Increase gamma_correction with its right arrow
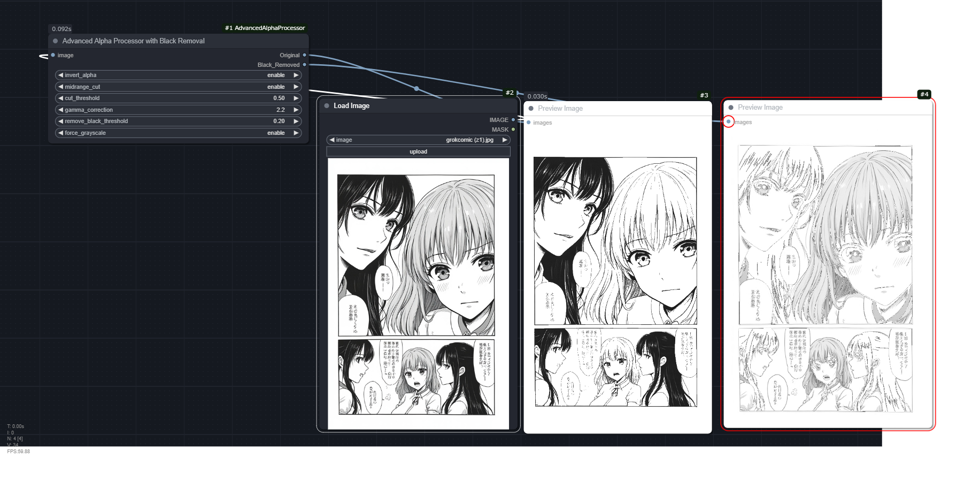Screen dimensions: 980x496 (296, 110)
